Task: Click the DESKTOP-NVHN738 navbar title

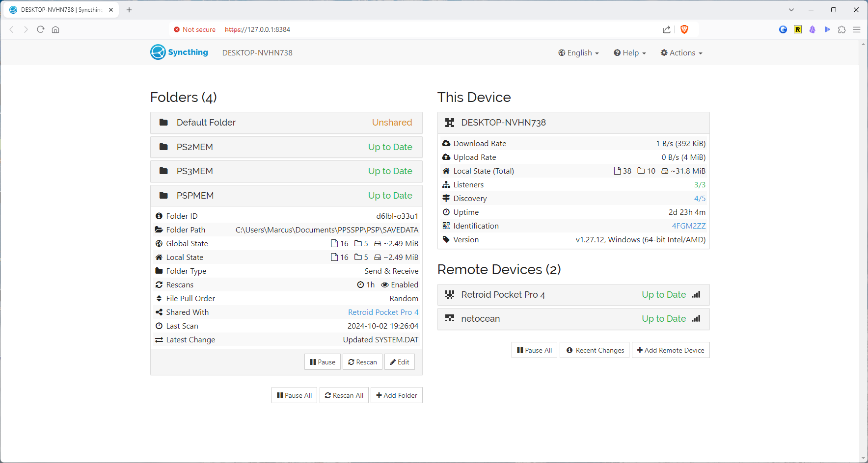Action: [257, 52]
